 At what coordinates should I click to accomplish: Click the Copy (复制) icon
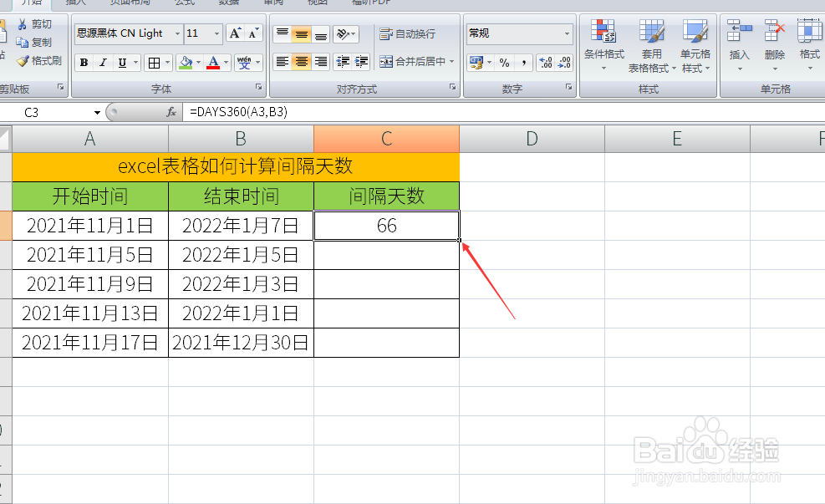tap(22, 42)
